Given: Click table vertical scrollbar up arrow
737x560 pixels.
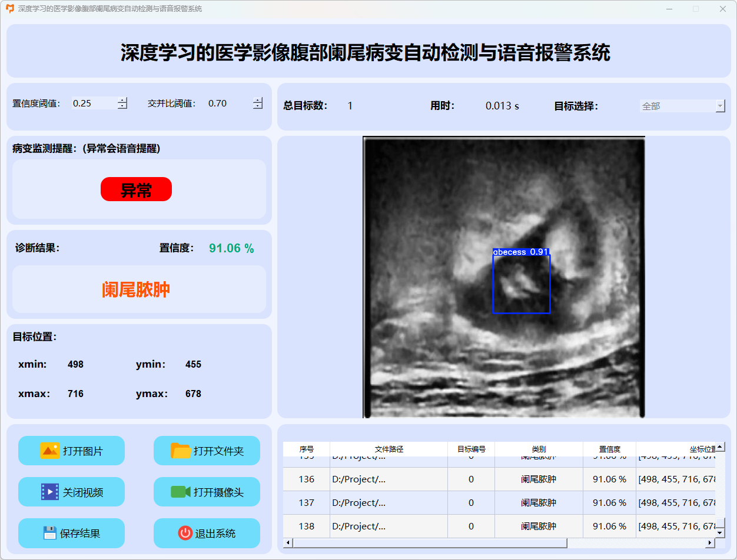Looking at the screenshot, I should [x=720, y=446].
